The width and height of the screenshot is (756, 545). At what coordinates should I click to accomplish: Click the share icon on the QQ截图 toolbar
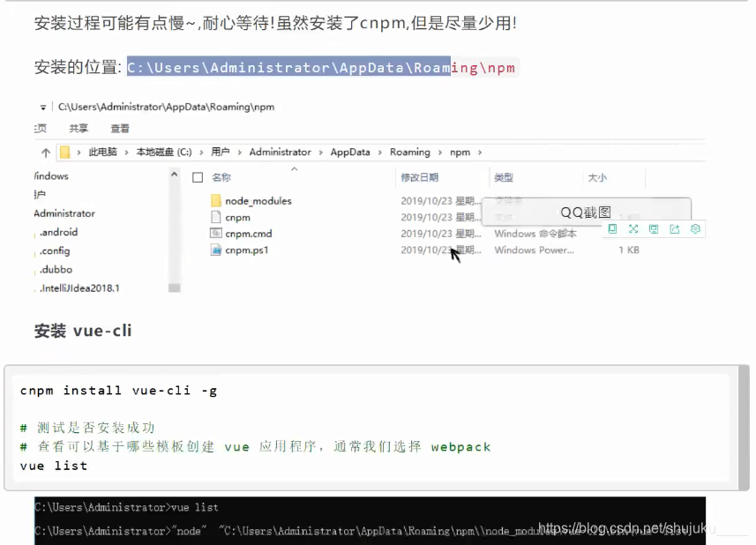click(x=674, y=229)
